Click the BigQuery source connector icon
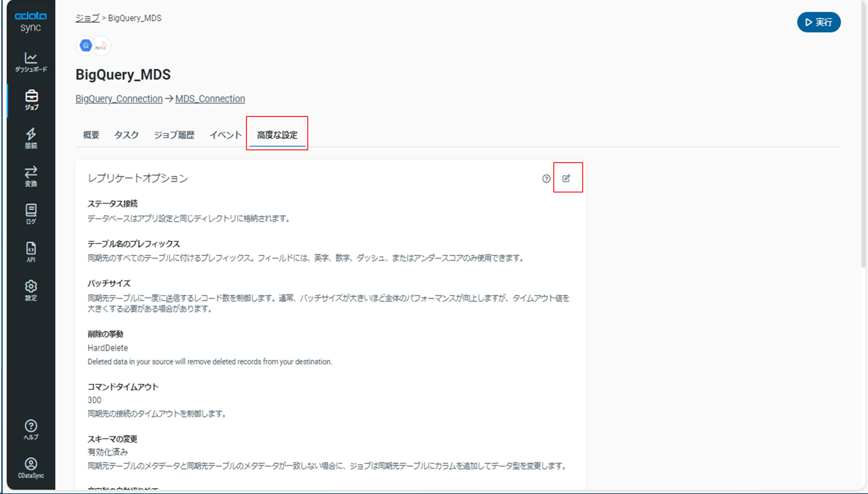The image size is (868, 494). (86, 45)
